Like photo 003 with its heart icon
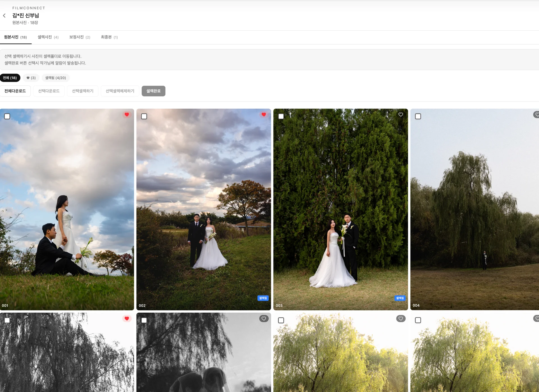The image size is (539, 392). pos(401,115)
